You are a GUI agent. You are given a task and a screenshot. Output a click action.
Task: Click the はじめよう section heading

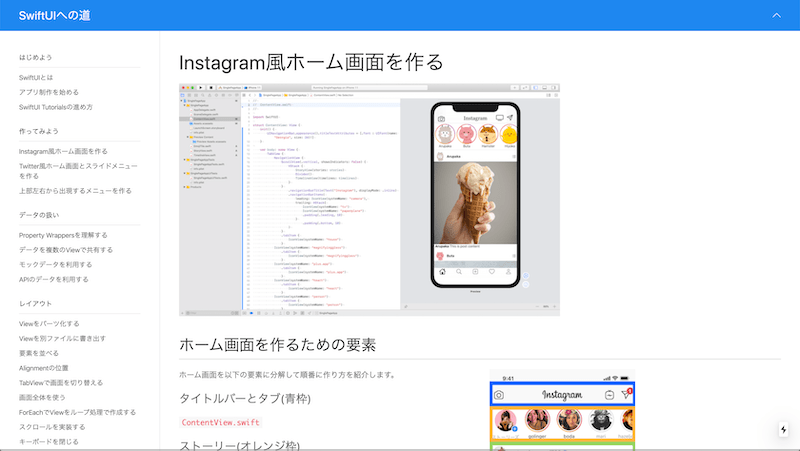coord(36,58)
